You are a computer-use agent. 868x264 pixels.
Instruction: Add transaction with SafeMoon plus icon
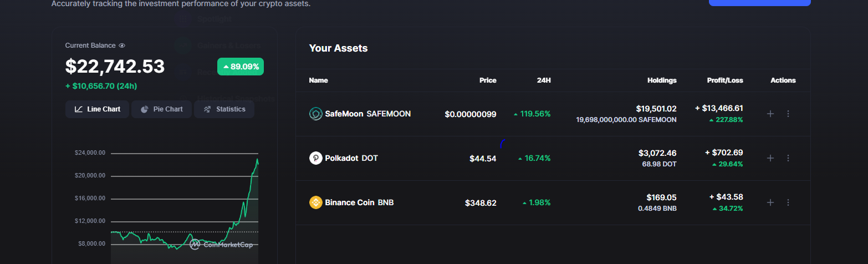pyautogui.click(x=770, y=114)
